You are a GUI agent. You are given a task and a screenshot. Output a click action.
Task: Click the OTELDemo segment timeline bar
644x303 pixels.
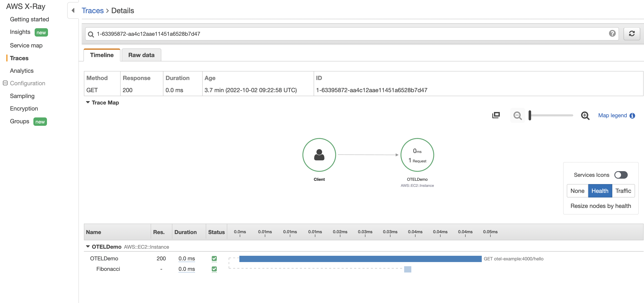360,259
